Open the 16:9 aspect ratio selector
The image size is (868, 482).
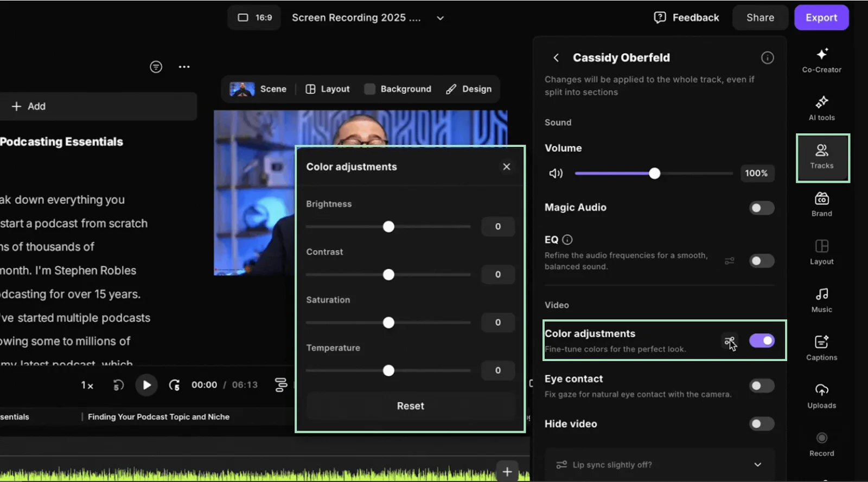pos(254,17)
